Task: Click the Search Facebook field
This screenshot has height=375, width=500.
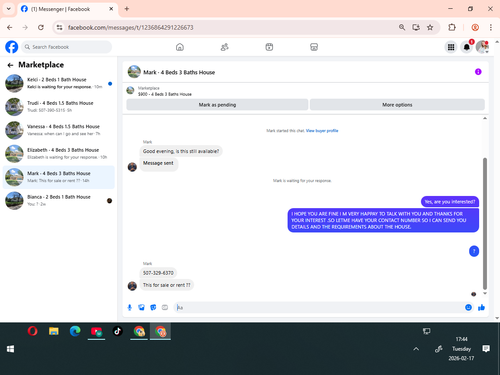Action: click(x=67, y=47)
